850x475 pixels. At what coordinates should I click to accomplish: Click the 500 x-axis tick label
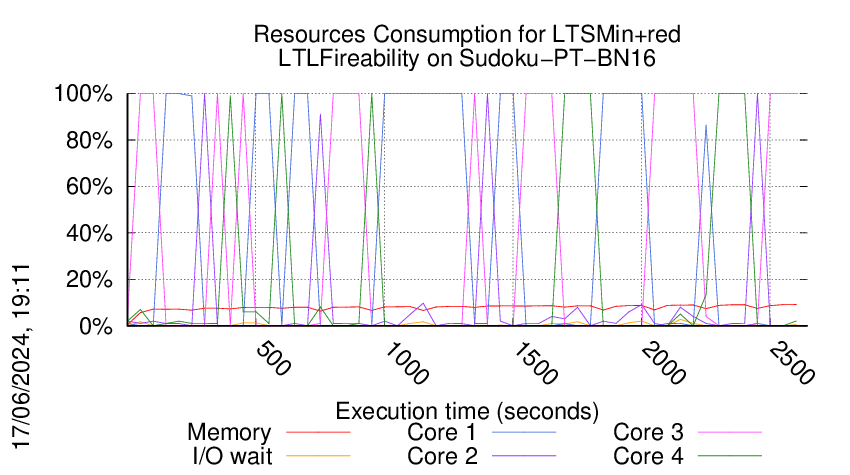(273, 358)
